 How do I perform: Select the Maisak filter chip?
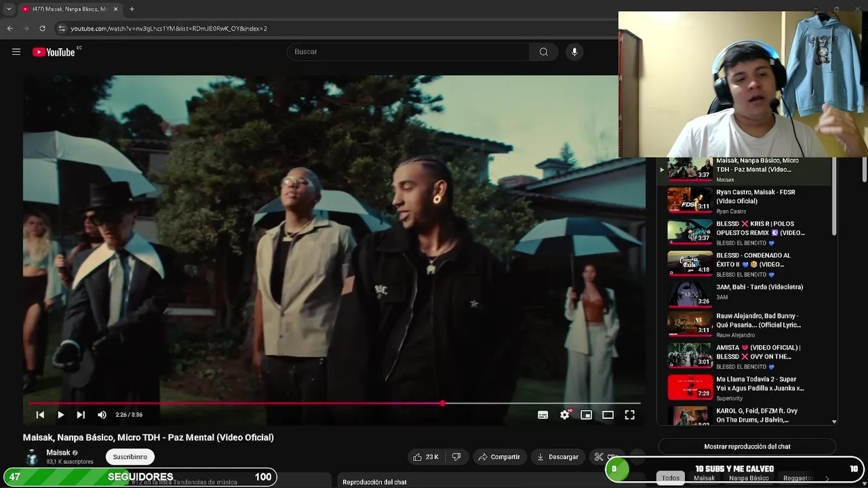(x=704, y=478)
